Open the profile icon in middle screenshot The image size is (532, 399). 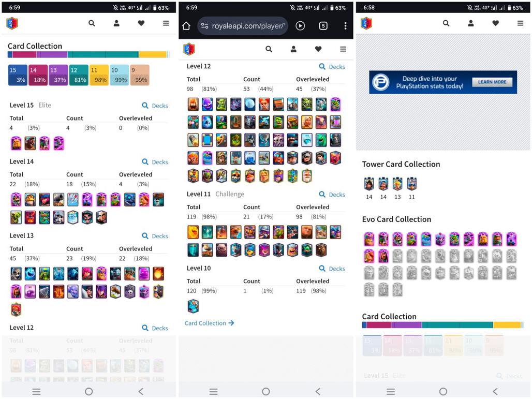pos(293,49)
